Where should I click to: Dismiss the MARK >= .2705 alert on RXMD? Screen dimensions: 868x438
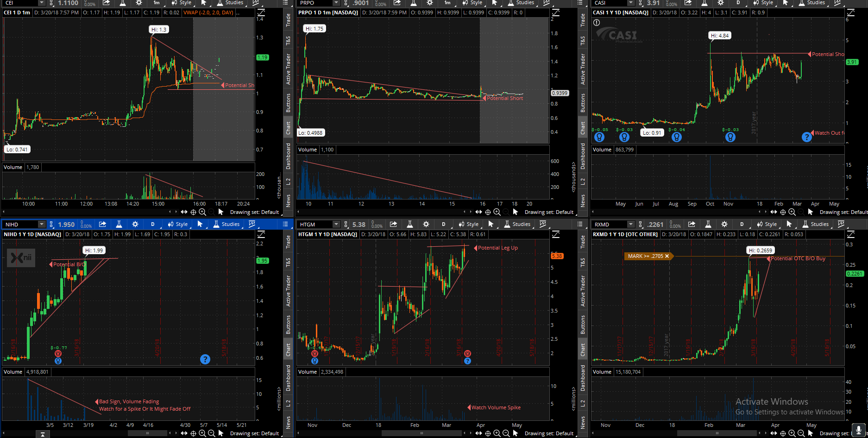[667, 256]
